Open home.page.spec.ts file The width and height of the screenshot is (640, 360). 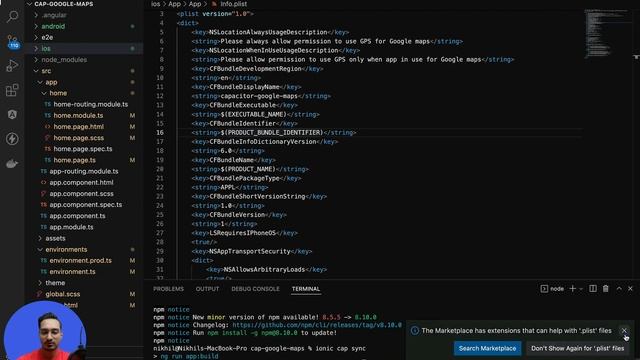click(x=84, y=149)
